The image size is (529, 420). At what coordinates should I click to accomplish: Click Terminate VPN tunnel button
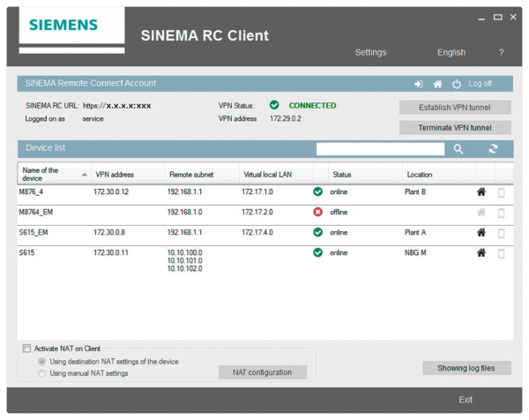tap(455, 127)
